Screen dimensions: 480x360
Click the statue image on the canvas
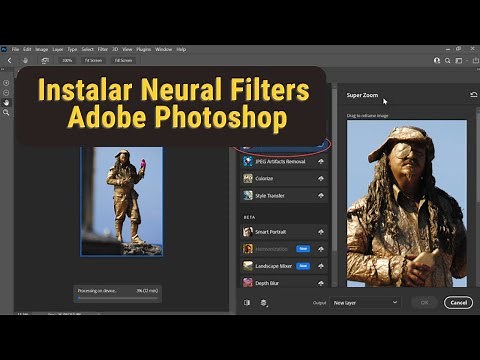point(121,201)
